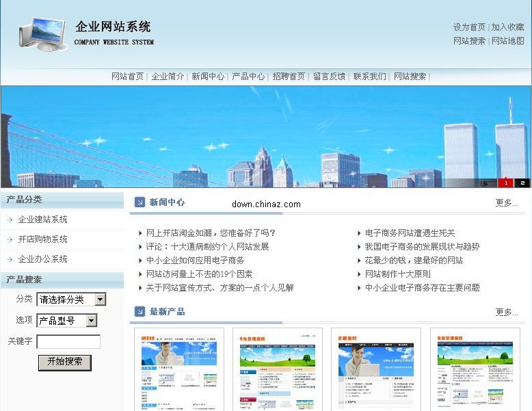532x411 pixels.
Task: Click 网站地图 link in header
Action: tap(507, 41)
